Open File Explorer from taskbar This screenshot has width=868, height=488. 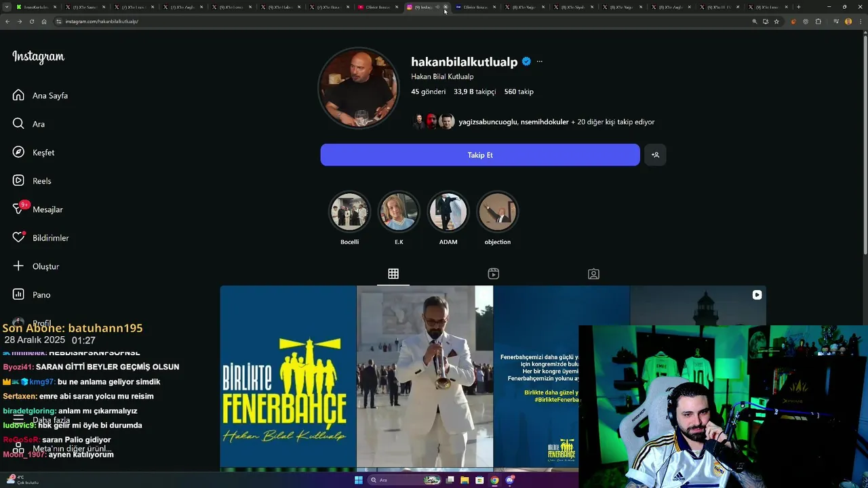tap(465, 480)
